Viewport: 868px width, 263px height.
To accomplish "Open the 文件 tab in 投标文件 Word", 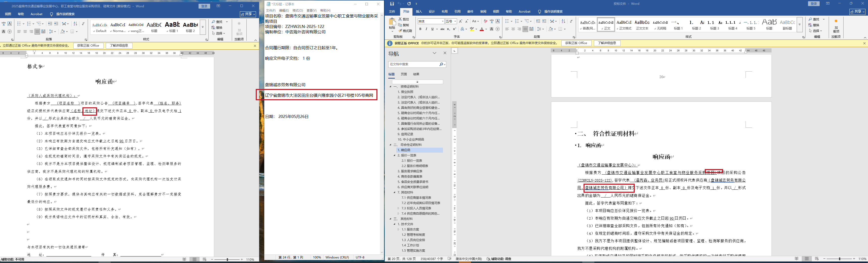I will (392, 11).
